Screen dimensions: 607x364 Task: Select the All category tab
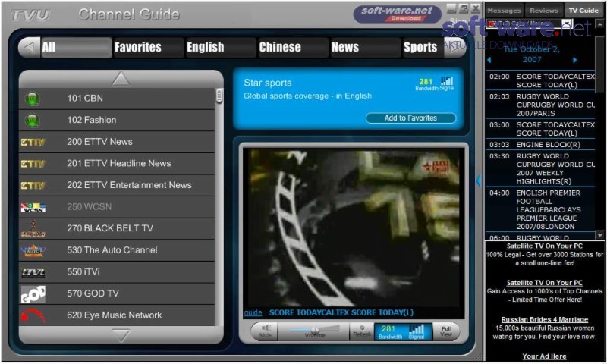pos(77,48)
